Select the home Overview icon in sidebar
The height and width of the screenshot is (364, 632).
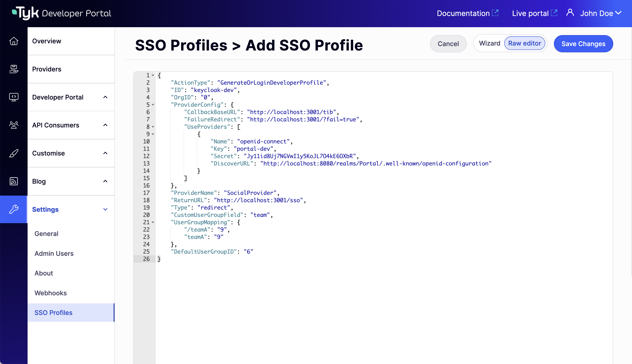point(14,41)
